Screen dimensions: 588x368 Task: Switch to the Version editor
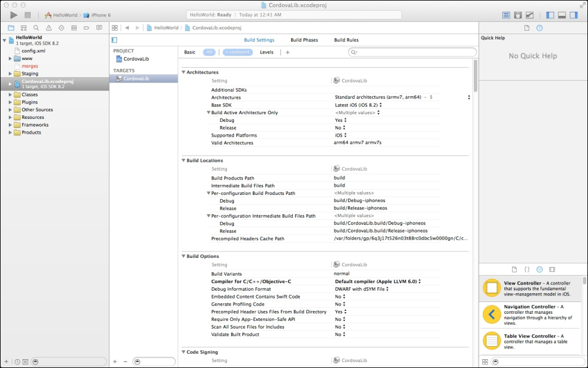(530, 15)
